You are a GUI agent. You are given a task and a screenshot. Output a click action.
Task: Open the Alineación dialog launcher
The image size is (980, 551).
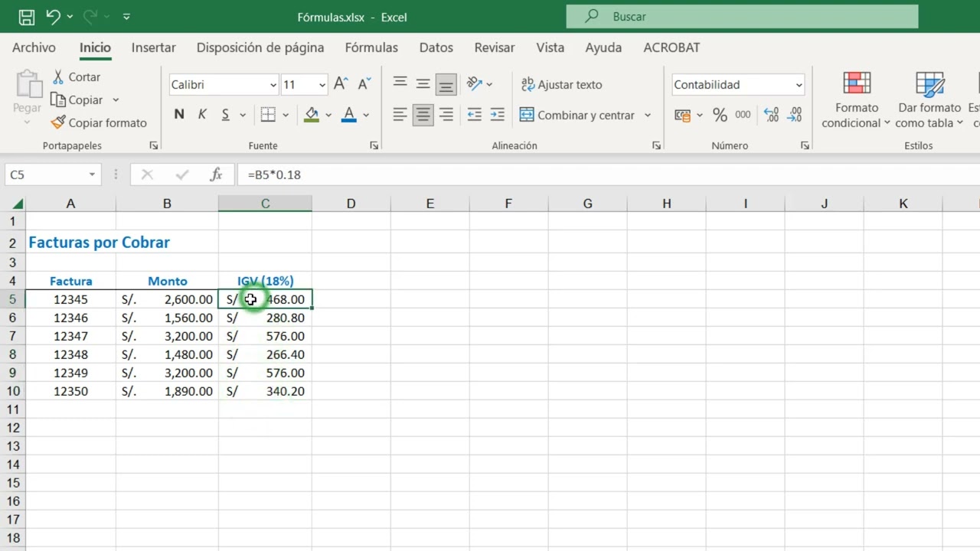click(x=656, y=145)
